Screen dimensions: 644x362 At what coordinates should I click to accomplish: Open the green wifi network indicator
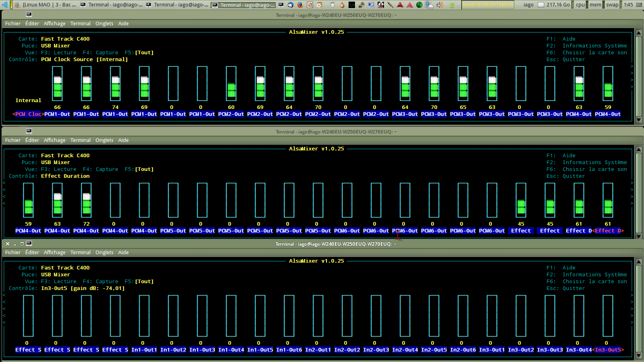(x=452, y=5)
